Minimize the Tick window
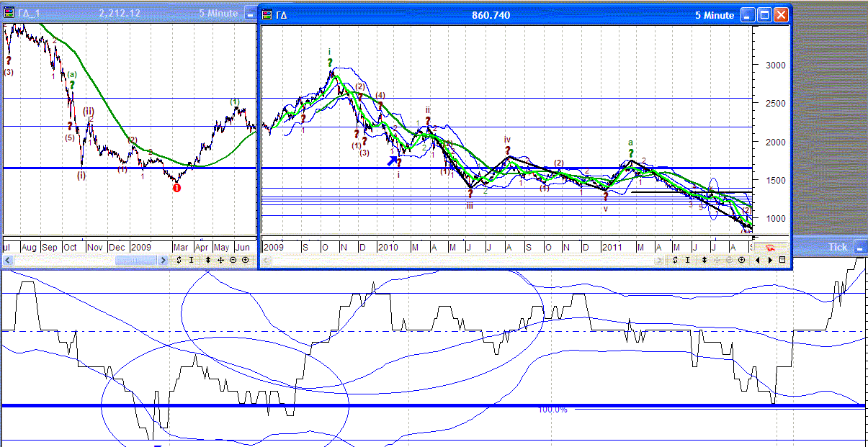This screenshot has width=868, height=447. 861,247
